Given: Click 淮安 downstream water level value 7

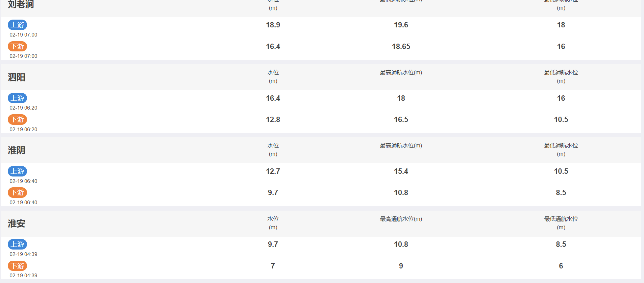Looking at the screenshot, I should [273, 266].
